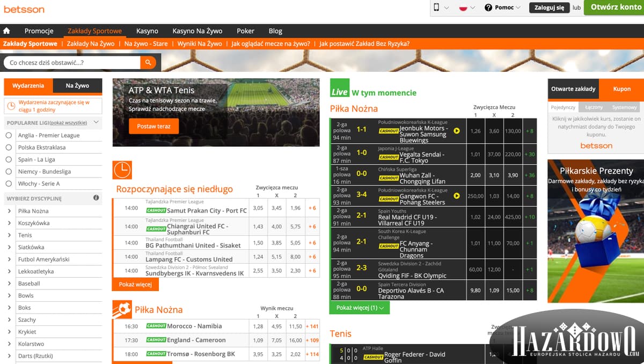The width and height of the screenshot is (644, 364).
Task: Open the Zakłady Na Żywo sub-navigation link
Action: pos(91,44)
